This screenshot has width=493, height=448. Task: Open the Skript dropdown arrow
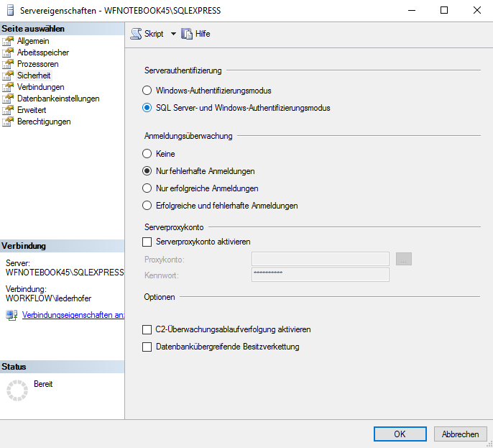click(x=173, y=34)
